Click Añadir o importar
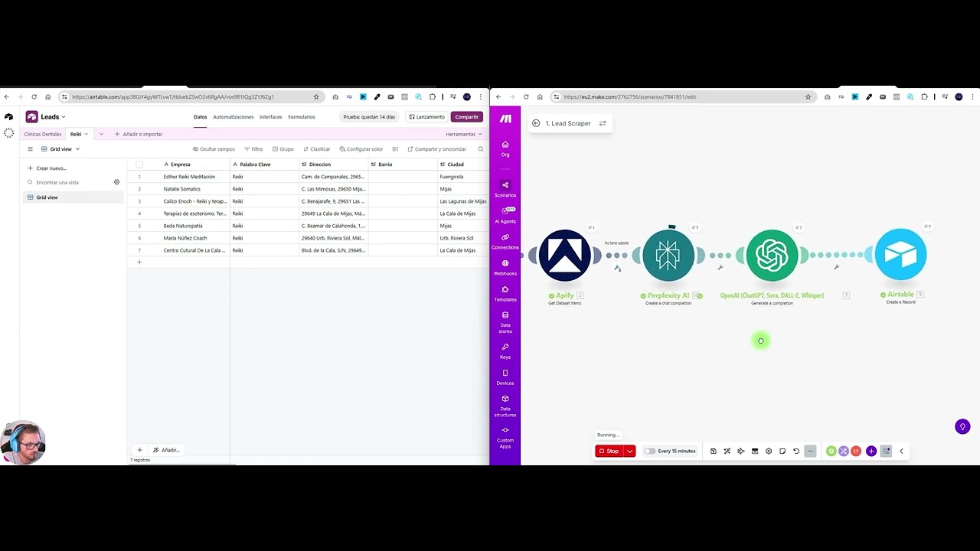Image resolution: width=980 pixels, height=551 pixels. coord(139,134)
